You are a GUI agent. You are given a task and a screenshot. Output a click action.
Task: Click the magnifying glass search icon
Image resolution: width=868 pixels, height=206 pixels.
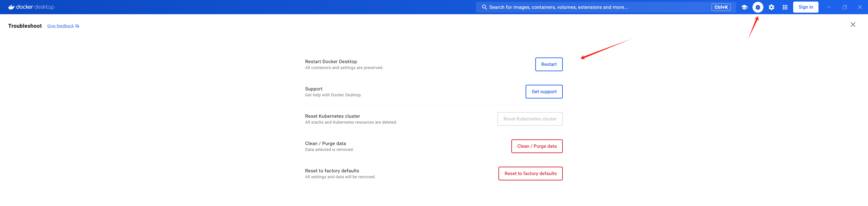point(484,7)
